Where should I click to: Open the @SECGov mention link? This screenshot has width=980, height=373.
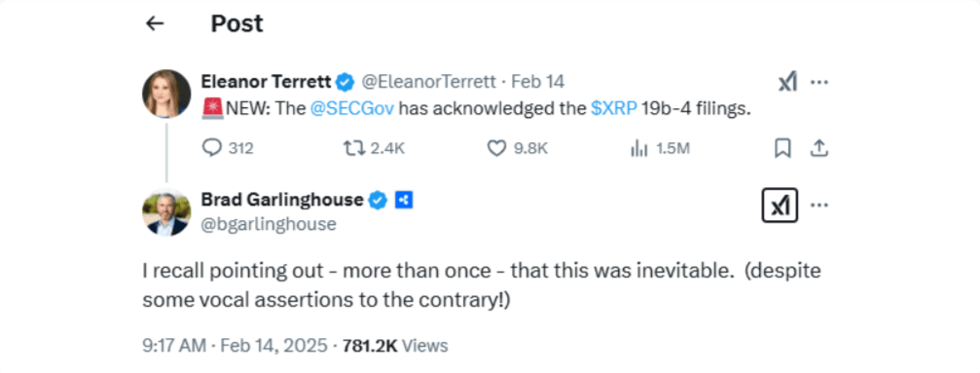(352, 109)
